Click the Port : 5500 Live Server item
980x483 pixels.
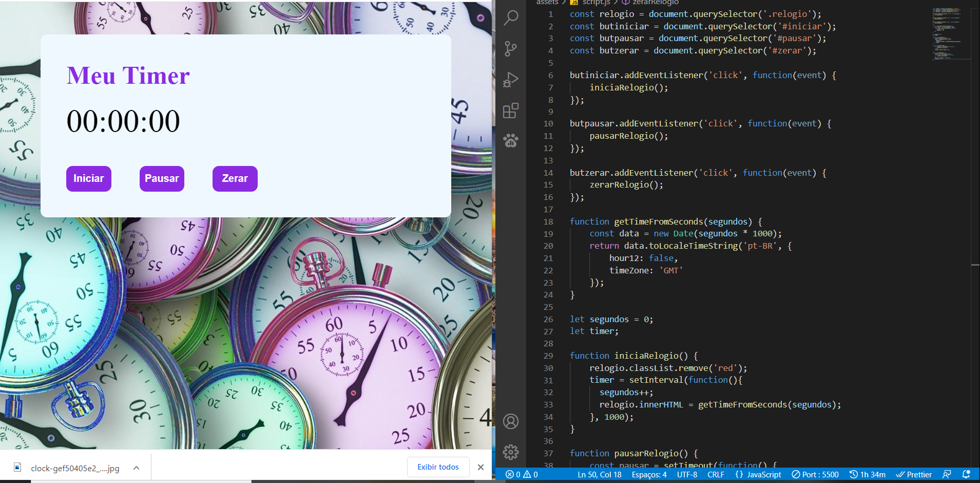pos(815,475)
